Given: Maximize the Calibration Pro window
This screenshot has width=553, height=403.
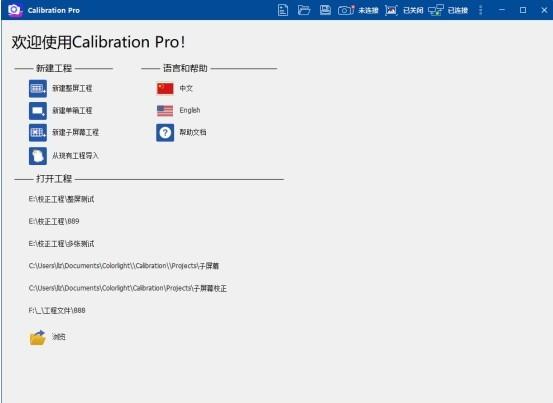Looking at the screenshot, I should [523, 10].
